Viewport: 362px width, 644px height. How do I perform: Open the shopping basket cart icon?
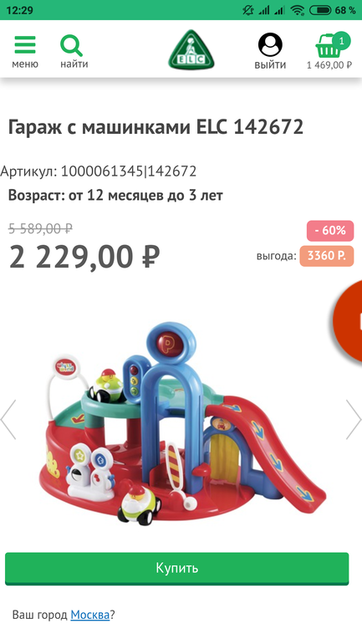click(x=329, y=46)
